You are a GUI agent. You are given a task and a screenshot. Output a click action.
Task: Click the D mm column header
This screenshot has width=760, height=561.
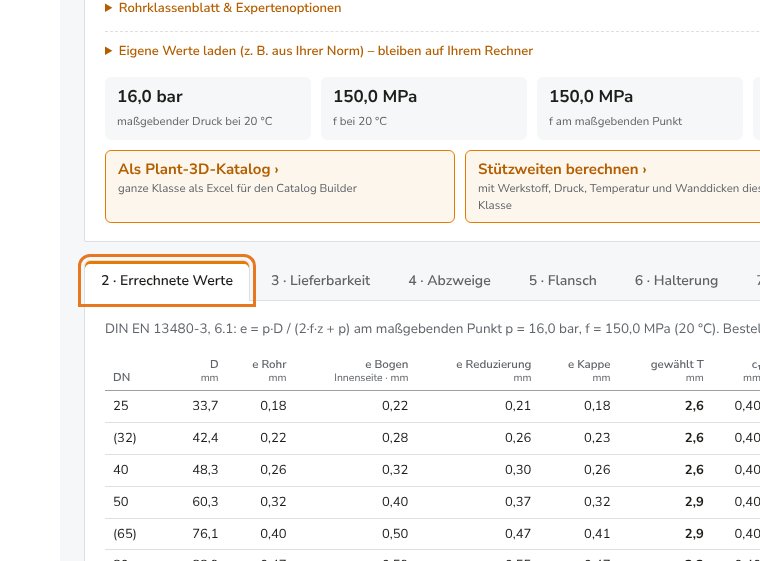pos(209,370)
